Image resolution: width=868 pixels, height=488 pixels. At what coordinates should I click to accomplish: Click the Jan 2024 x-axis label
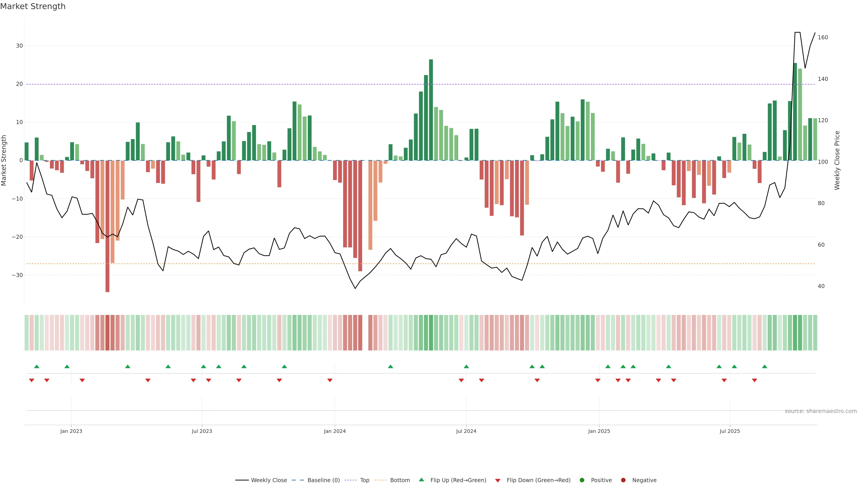click(x=335, y=431)
